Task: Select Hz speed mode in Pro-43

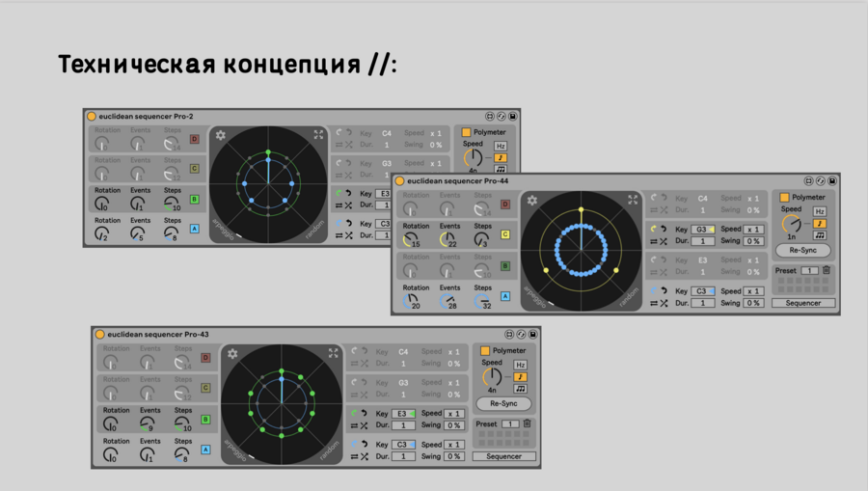Action: click(x=520, y=365)
